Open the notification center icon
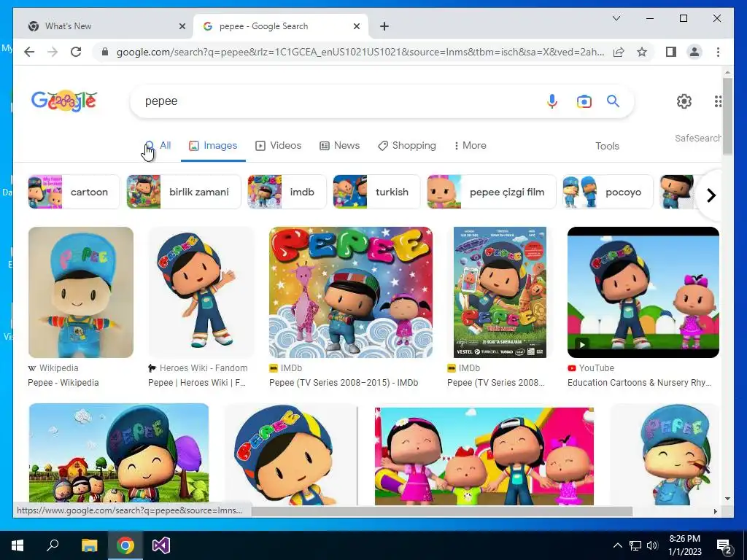Image resolution: width=747 pixels, height=560 pixels. tap(724, 545)
